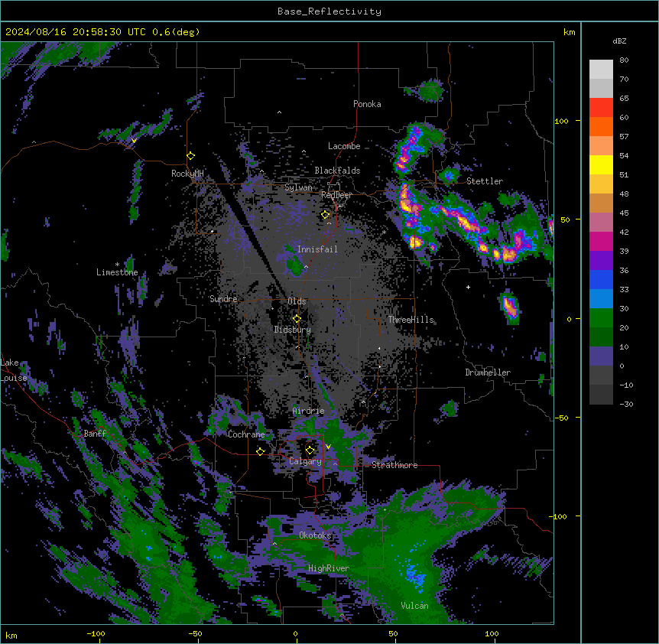Viewport: 659px width, 644px height.
Task: Click the Stettler city label
Action: coord(485,181)
